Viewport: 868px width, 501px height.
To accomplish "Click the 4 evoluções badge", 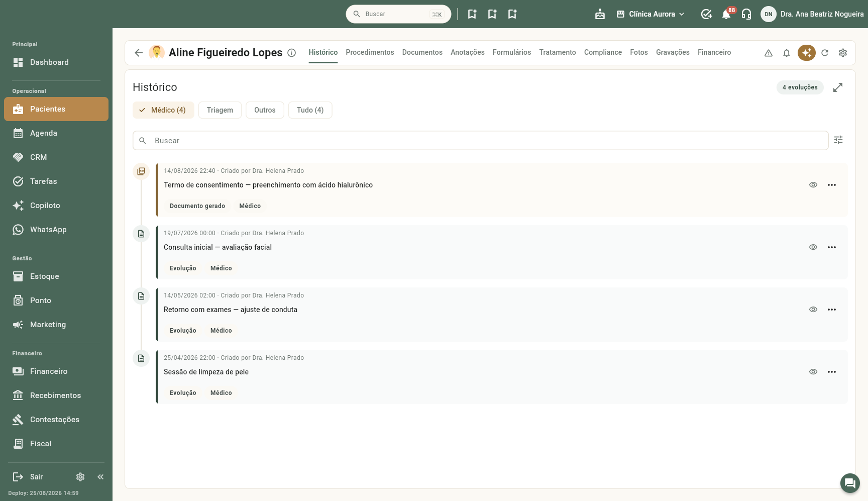I will click(x=800, y=87).
